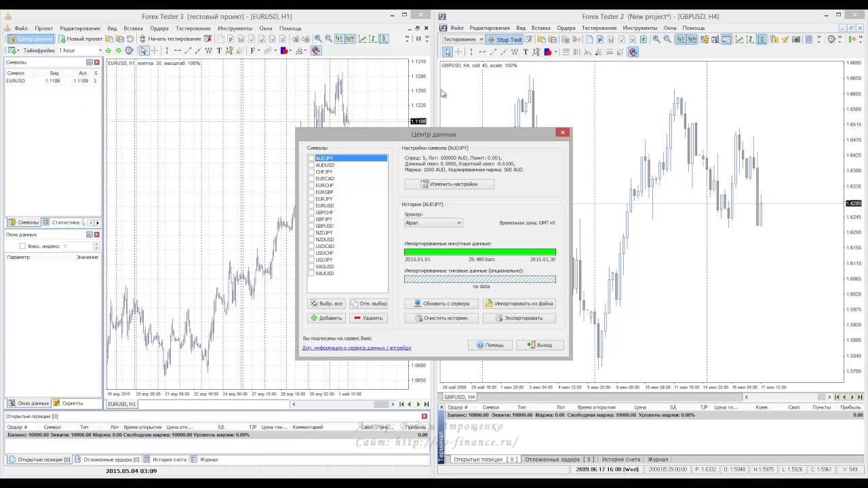Select wave W symbol tool in Forex Tester 3
868x488 pixels.
tap(208, 51)
